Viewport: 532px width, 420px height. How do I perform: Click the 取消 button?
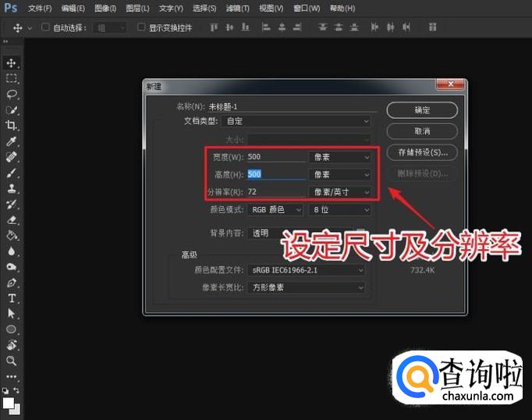click(x=422, y=131)
